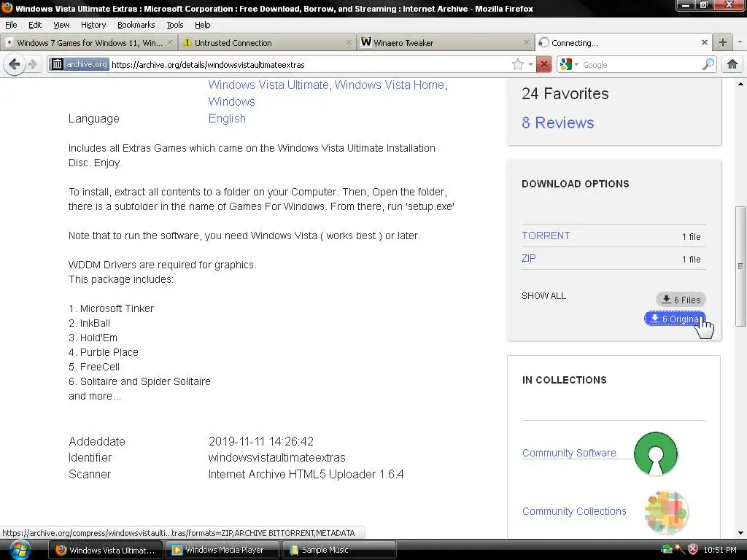747x560 pixels.
Task: Bookmark this page with the star icon
Action: 517,64
